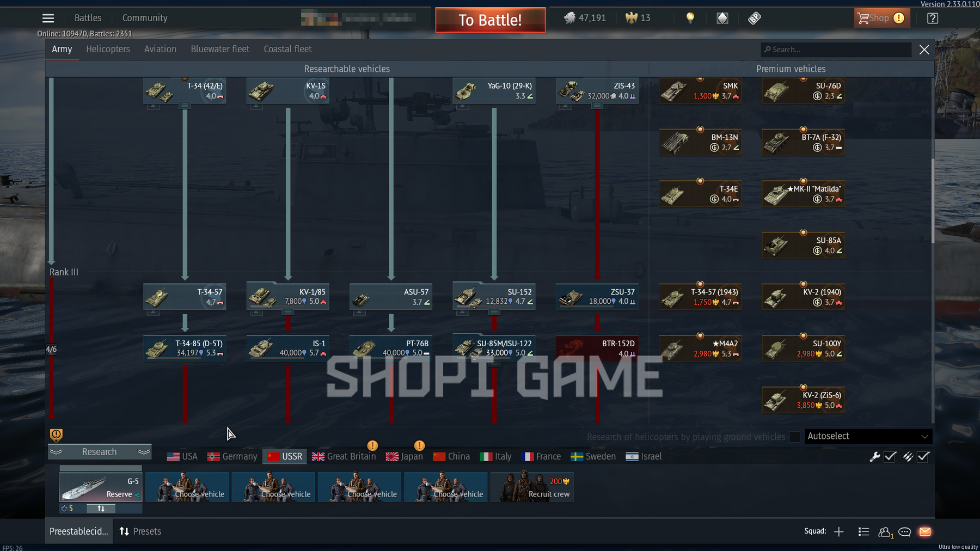Open the Autoselect dropdown
This screenshot has width=980, height=551.
(x=868, y=436)
